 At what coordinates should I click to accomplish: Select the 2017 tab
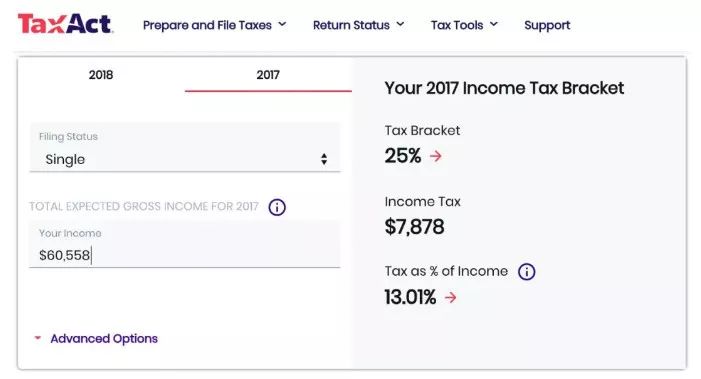tap(268, 75)
